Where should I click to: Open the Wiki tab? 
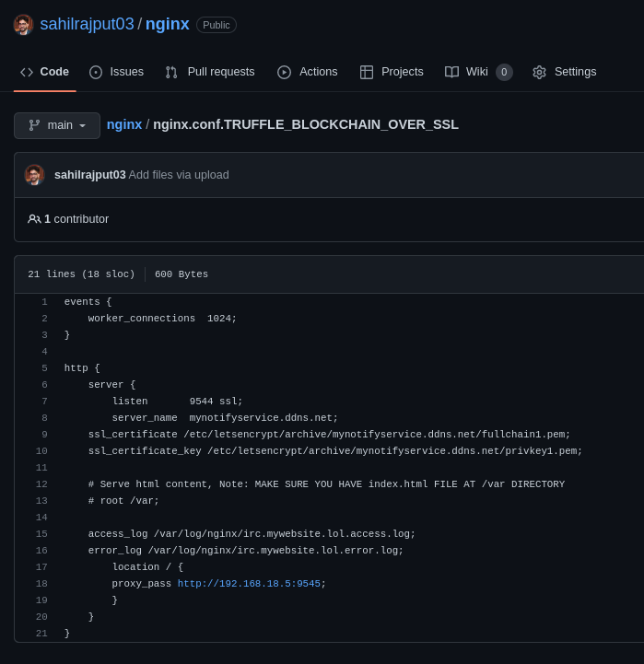(x=479, y=72)
